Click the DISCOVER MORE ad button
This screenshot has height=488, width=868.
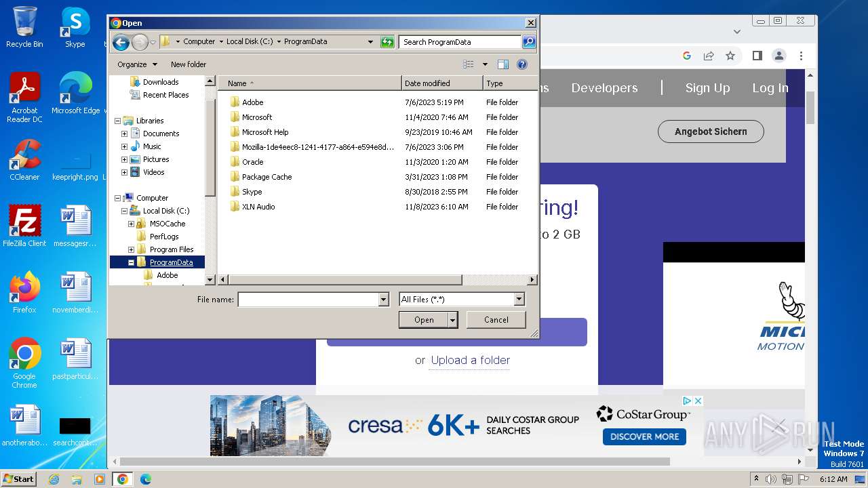644,436
